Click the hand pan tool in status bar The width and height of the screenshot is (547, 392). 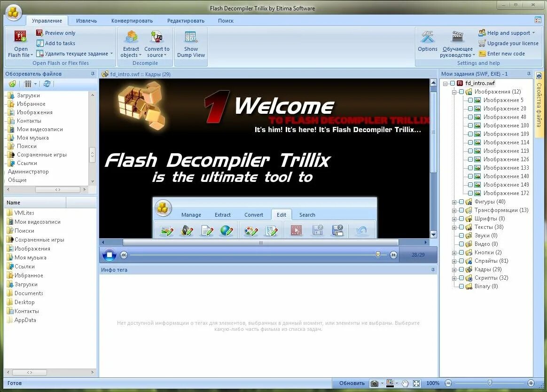tap(405, 383)
